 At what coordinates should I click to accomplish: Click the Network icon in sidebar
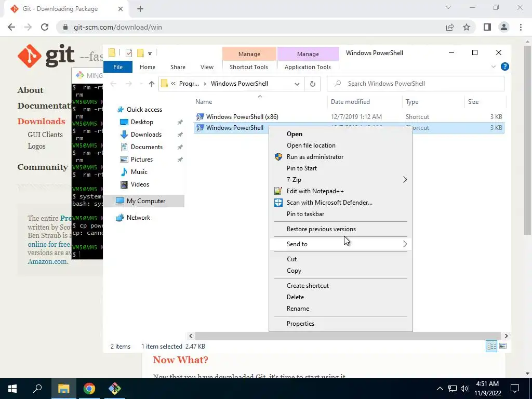[x=120, y=218]
